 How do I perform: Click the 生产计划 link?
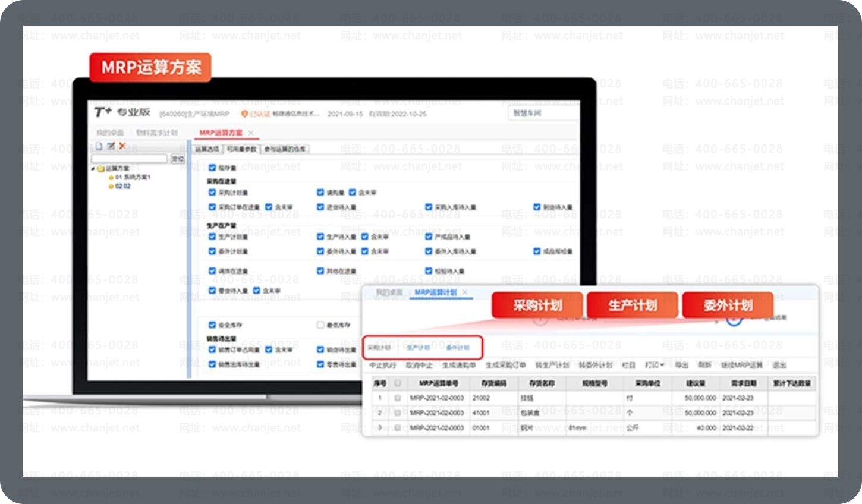(418, 347)
